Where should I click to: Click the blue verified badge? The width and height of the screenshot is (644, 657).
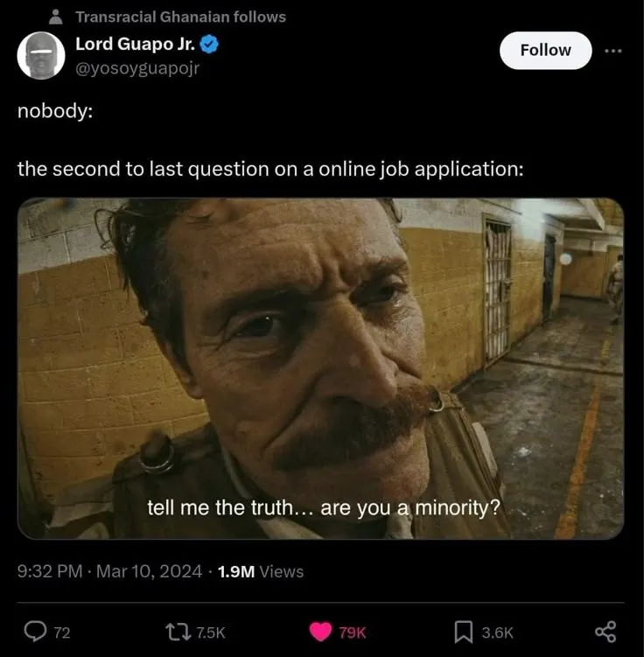tap(209, 43)
